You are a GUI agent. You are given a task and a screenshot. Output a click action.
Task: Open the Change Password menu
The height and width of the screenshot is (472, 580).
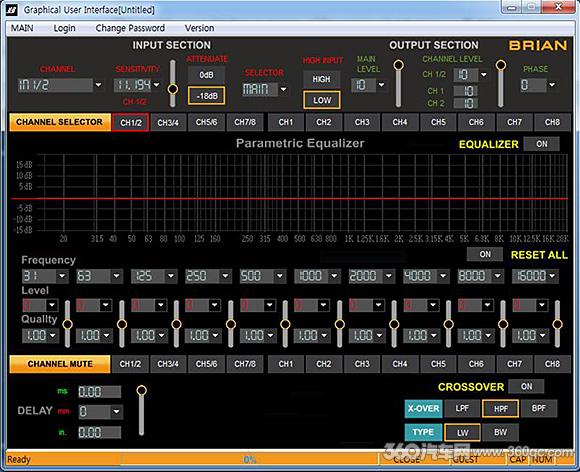pos(130,28)
